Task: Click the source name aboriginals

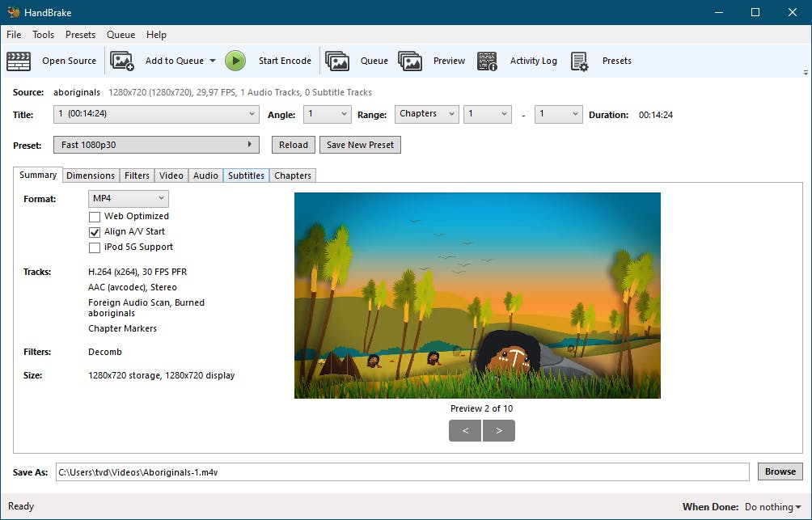Action: pyautogui.click(x=77, y=92)
